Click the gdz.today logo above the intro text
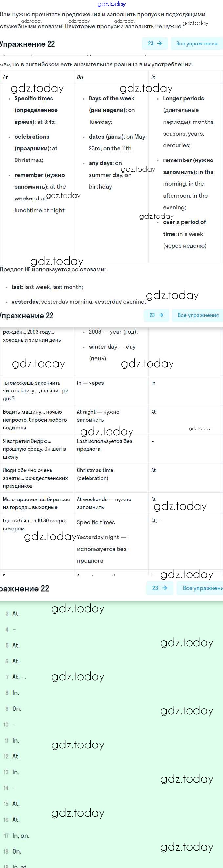The width and height of the screenshot is (223, 868). 111,4
